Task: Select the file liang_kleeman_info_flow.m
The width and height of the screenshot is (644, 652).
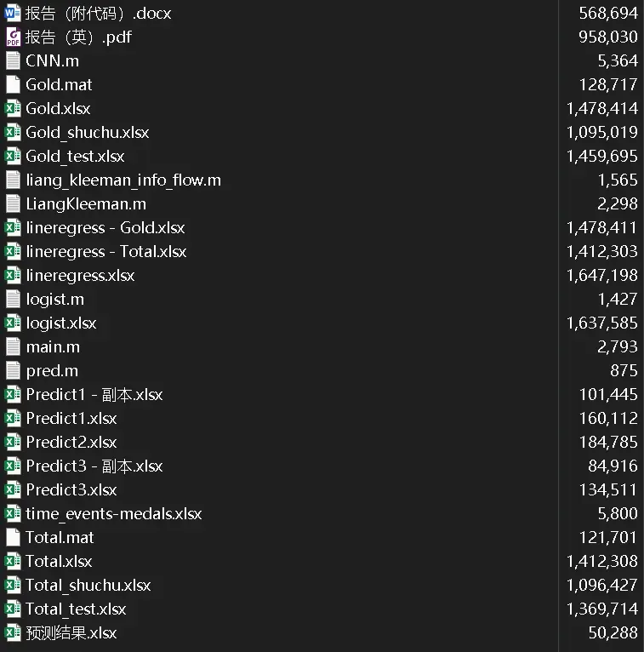Action: [x=123, y=180]
